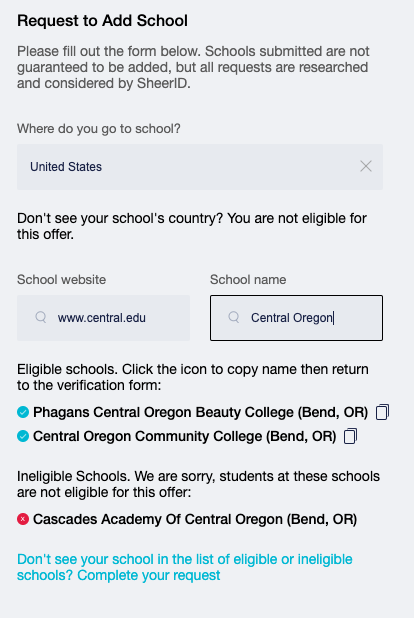Click teal checkmark beside Central Oregon Community College

[23, 436]
